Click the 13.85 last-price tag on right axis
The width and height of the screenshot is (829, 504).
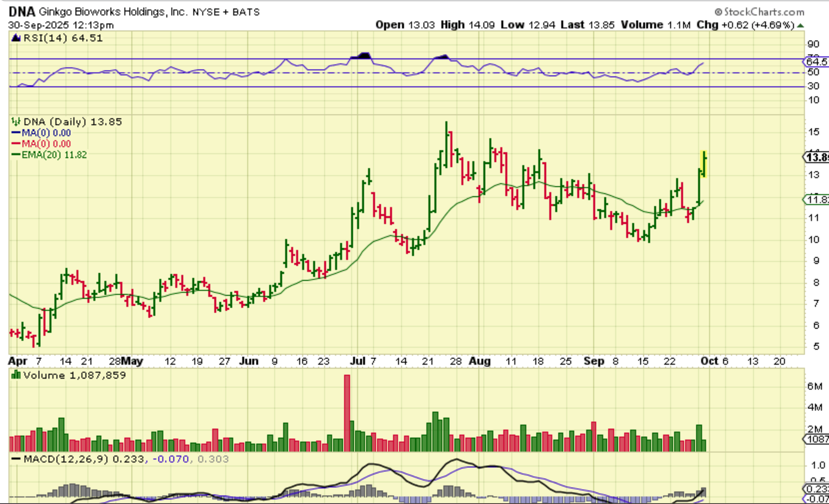click(816, 157)
